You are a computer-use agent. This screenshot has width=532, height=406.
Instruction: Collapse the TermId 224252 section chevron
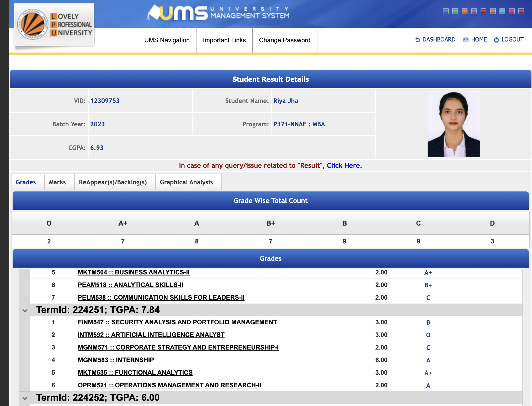[x=25, y=398]
